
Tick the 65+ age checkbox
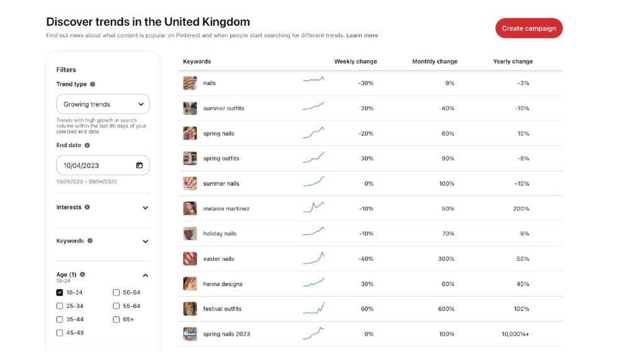[116, 319]
